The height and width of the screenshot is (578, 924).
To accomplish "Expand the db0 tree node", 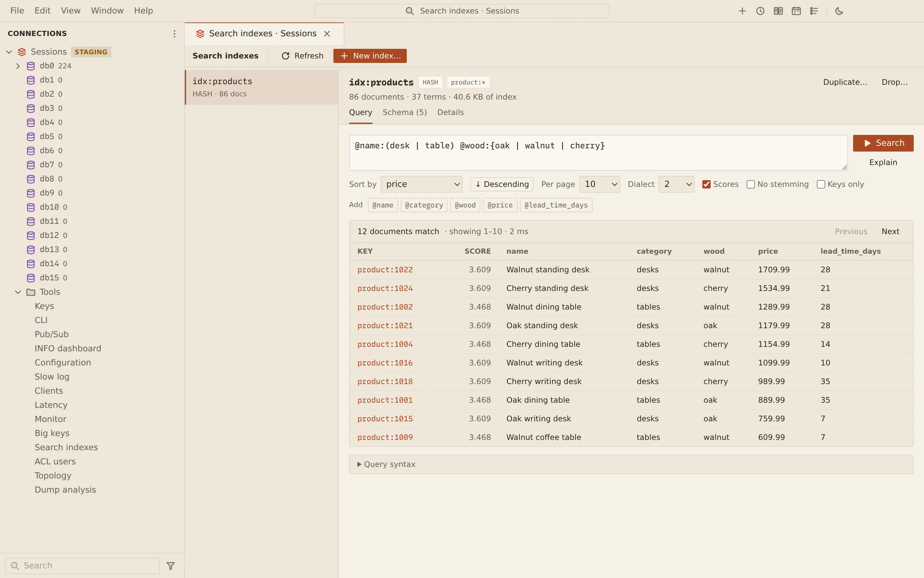I will point(18,66).
